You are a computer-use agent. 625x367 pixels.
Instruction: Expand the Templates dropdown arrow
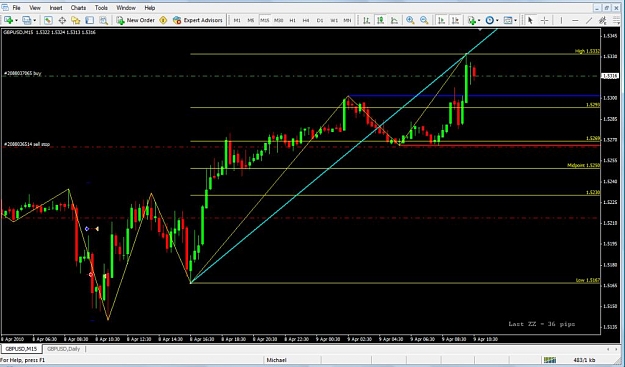tap(515, 20)
